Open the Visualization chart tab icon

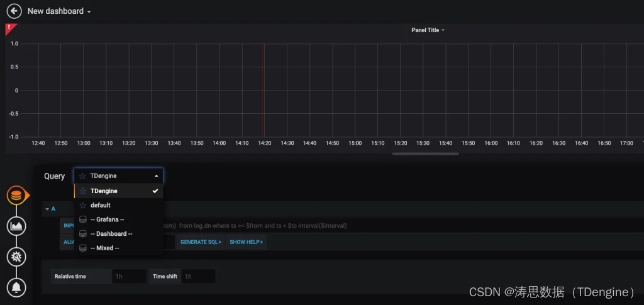(x=16, y=226)
